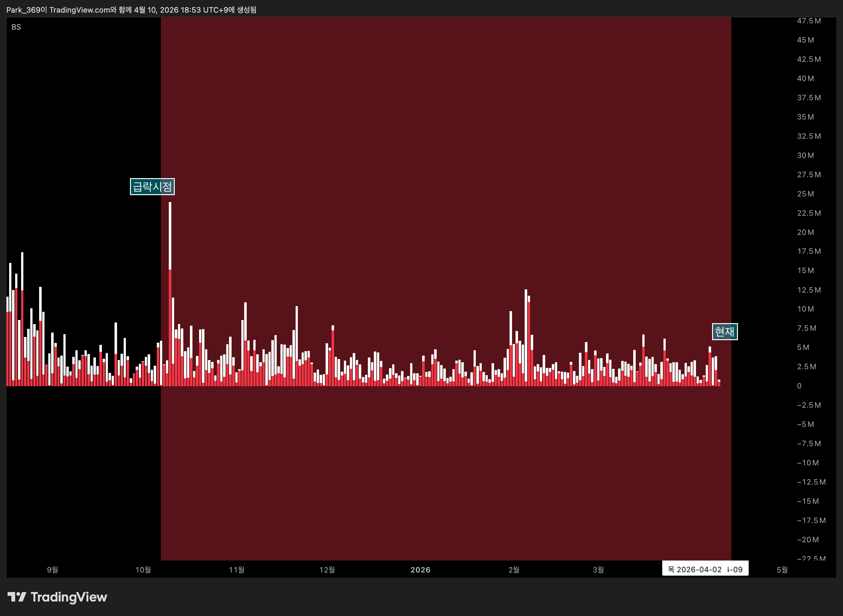
Task: Click the 47.5 M price scale value
Action: [809, 21]
